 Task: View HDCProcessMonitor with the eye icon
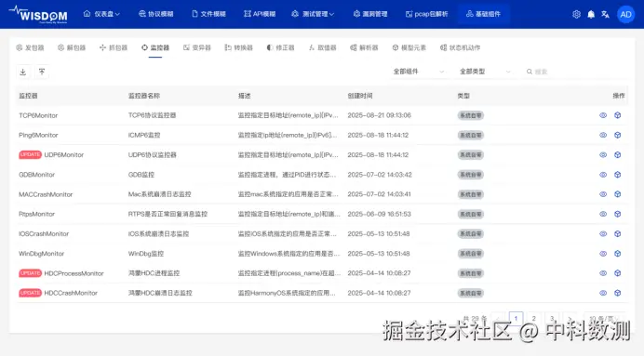click(603, 273)
